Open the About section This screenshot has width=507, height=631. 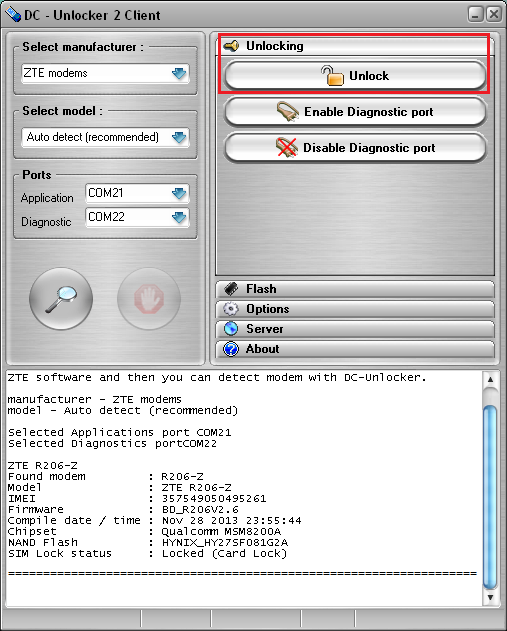pos(355,349)
